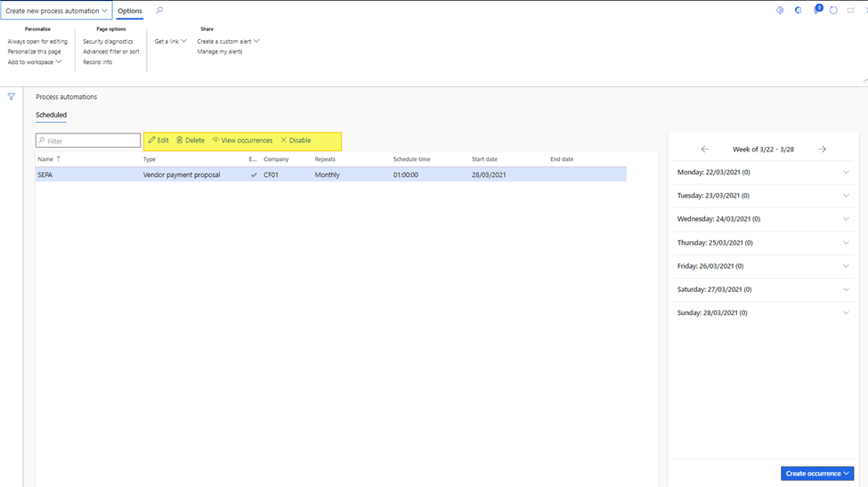Click the search magnifier in action pane
The height and width of the screenshot is (487, 868).
coord(159,11)
